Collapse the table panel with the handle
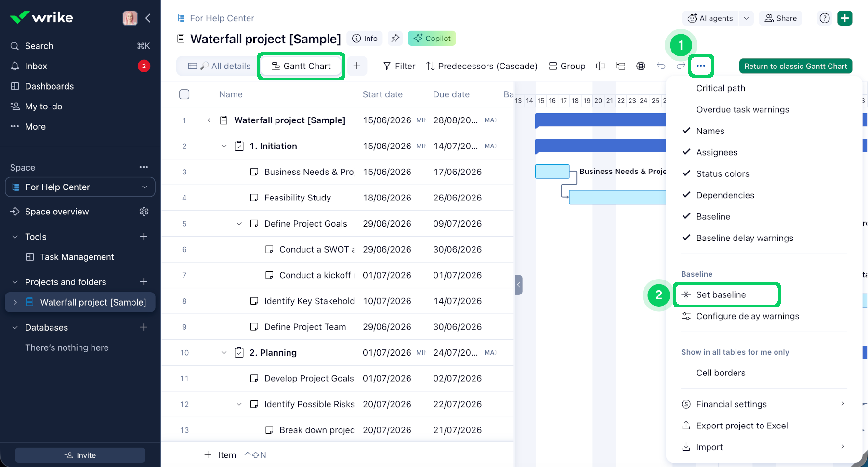This screenshot has width=868, height=467. (x=518, y=285)
